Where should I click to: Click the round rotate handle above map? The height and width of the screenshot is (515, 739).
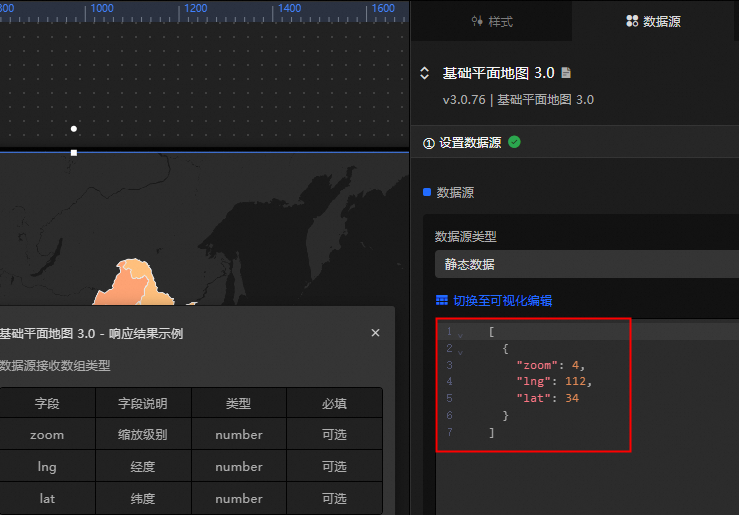click(74, 129)
